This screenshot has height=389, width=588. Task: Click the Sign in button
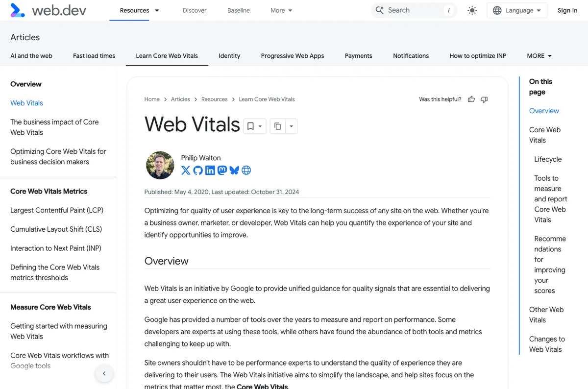pos(567,10)
